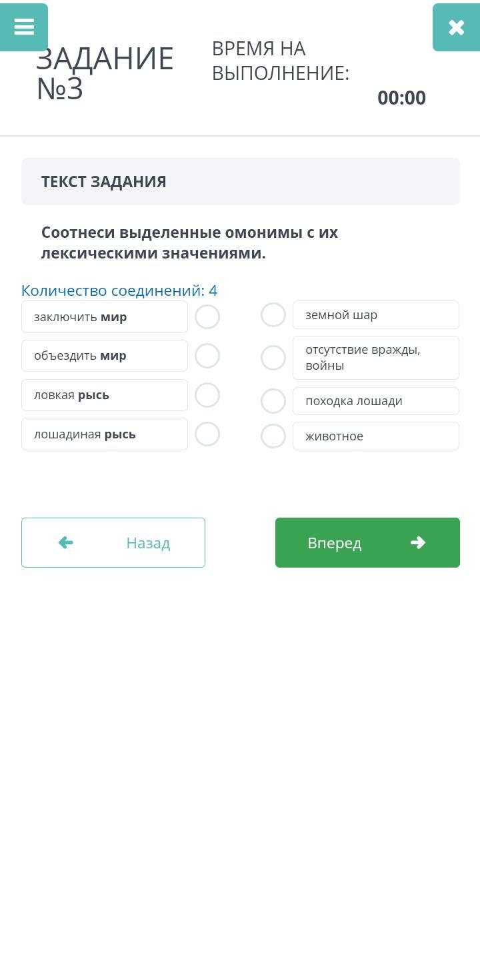Viewport: 480px width, 980px height.
Task: Select the connector circle beside 'походка лошади'
Action: 273,401
